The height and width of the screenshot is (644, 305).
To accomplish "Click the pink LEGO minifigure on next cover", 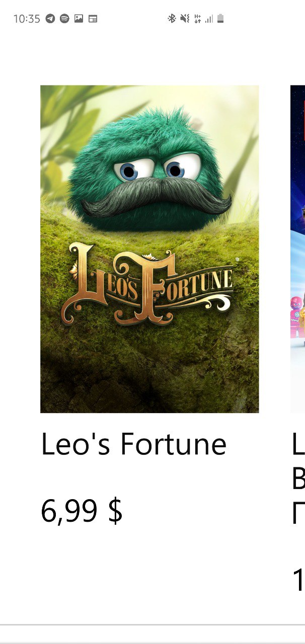I will tap(296, 317).
